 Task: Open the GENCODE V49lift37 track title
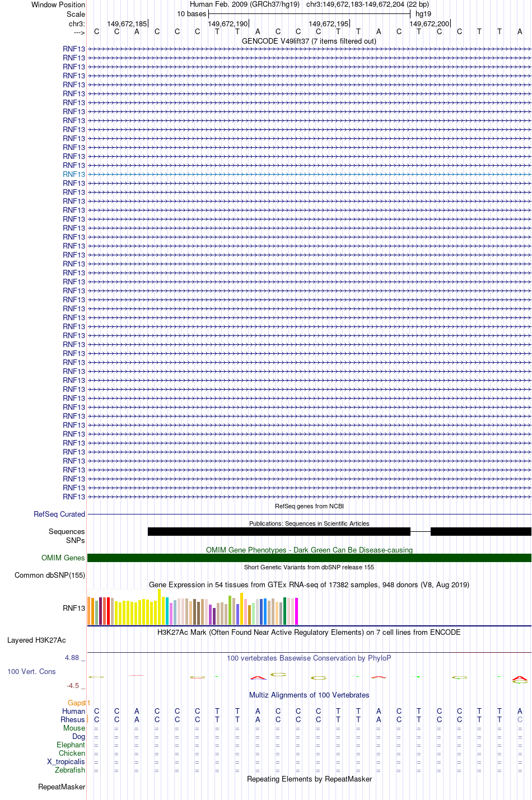[x=309, y=41]
